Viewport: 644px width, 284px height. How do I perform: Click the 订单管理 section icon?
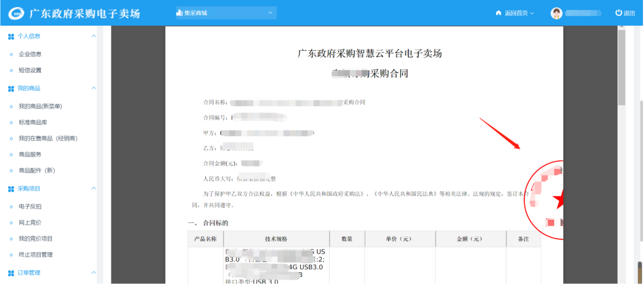11,273
